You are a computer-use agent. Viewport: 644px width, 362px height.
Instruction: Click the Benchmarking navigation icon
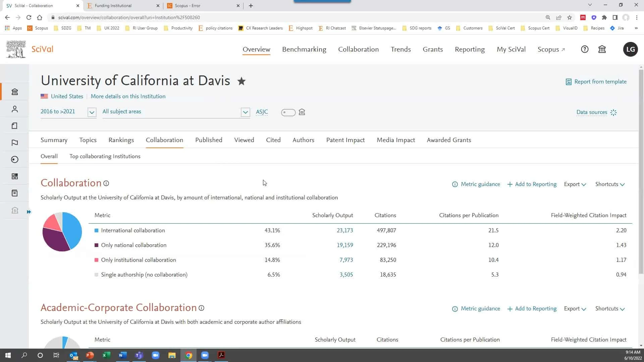pyautogui.click(x=304, y=49)
